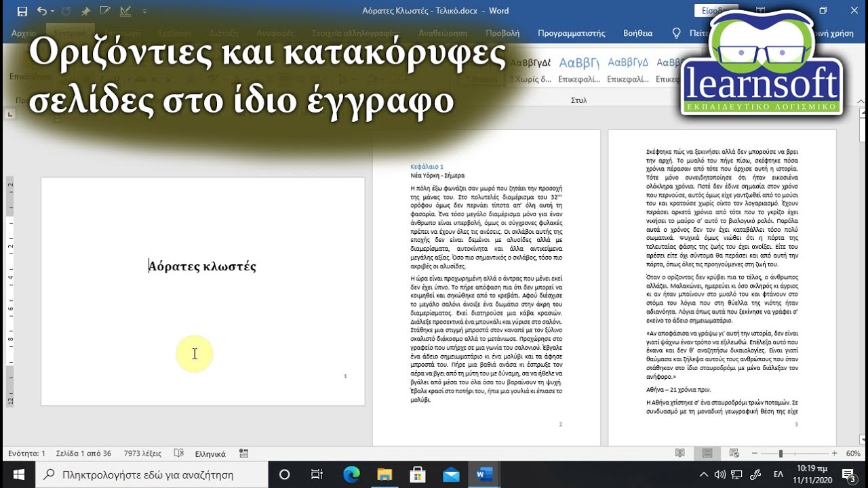868x488 pixels.
Task: Open the undo history dropdown arrow
Action: coord(53,11)
